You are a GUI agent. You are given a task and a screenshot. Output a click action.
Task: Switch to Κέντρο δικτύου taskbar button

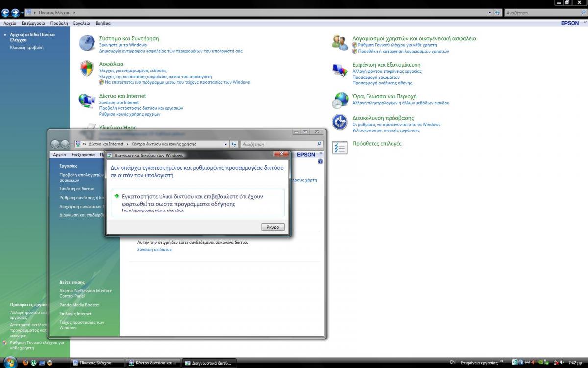tap(153, 363)
